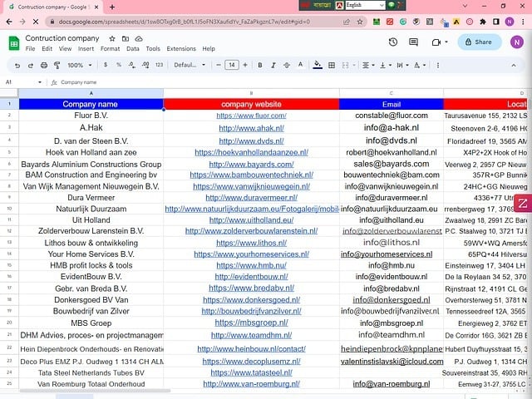Image resolution: width=532 pixels, height=399 pixels.
Task: Open the https://www.fluor.com/ link
Action: coord(251,116)
